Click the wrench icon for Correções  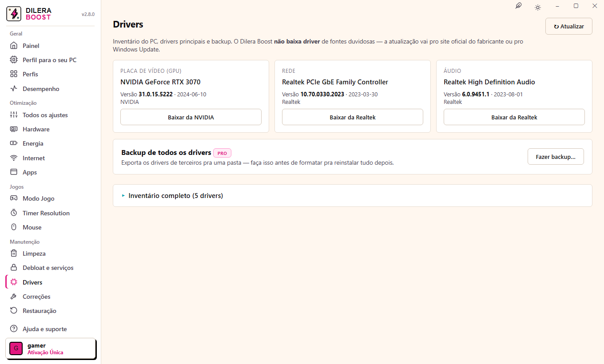point(14,297)
